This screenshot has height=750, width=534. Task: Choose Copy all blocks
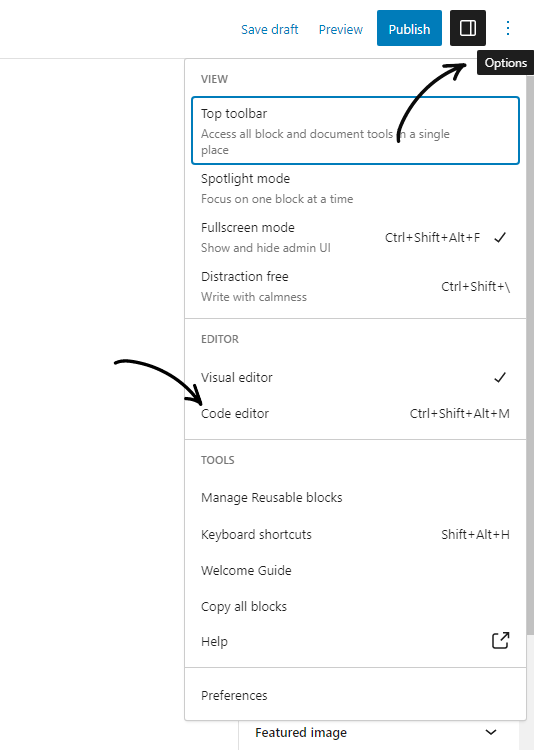[x=355, y=607]
